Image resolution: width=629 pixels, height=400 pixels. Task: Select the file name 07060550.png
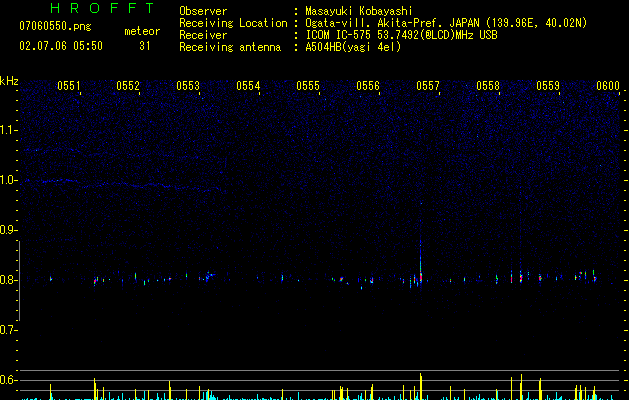(55, 27)
